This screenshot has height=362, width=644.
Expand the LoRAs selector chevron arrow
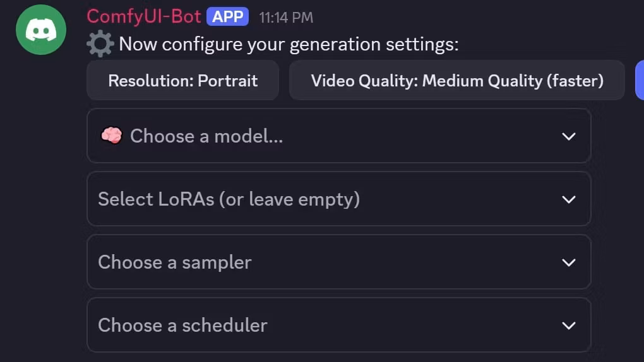click(x=569, y=199)
